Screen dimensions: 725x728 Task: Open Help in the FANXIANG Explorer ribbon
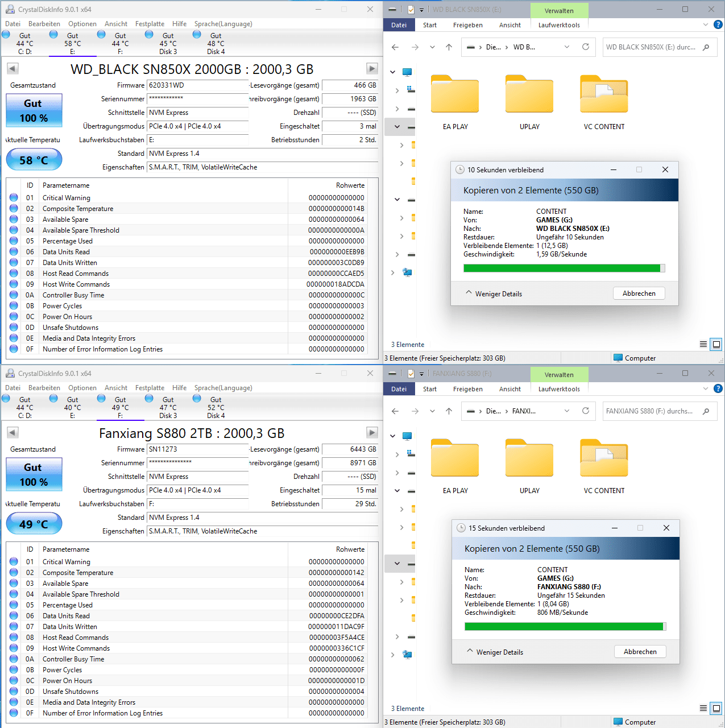tap(718, 388)
